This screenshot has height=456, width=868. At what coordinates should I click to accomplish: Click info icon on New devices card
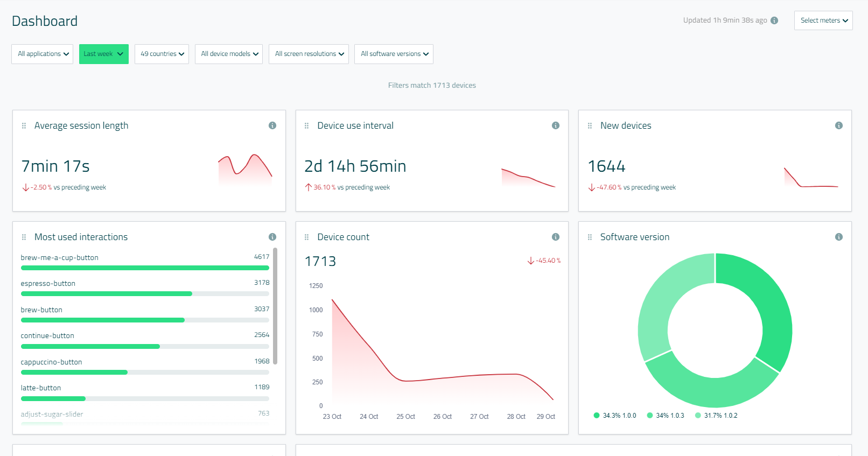(839, 125)
